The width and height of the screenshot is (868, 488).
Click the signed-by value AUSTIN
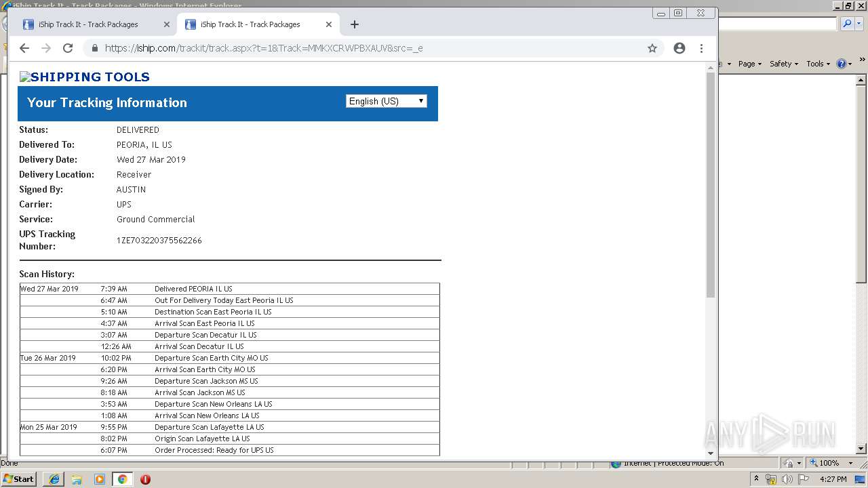[x=131, y=189]
